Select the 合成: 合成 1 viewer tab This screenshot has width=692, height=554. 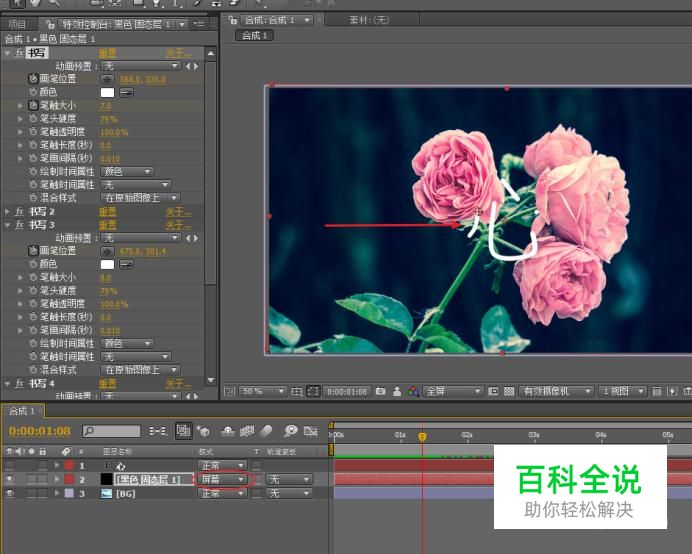[x=270, y=20]
